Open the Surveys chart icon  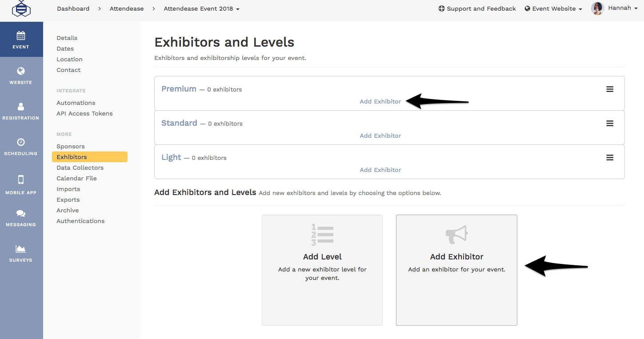(x=20, y=248)
